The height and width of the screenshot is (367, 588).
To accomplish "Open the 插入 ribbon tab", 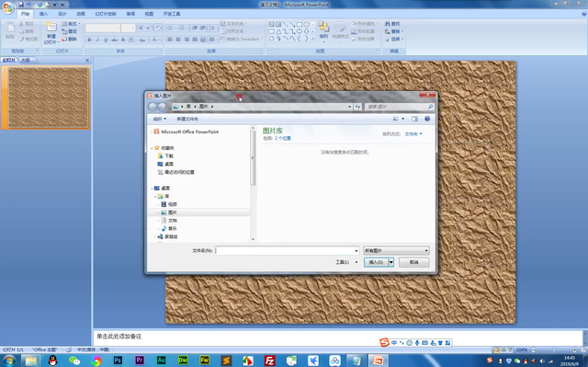I will [43, 14].
